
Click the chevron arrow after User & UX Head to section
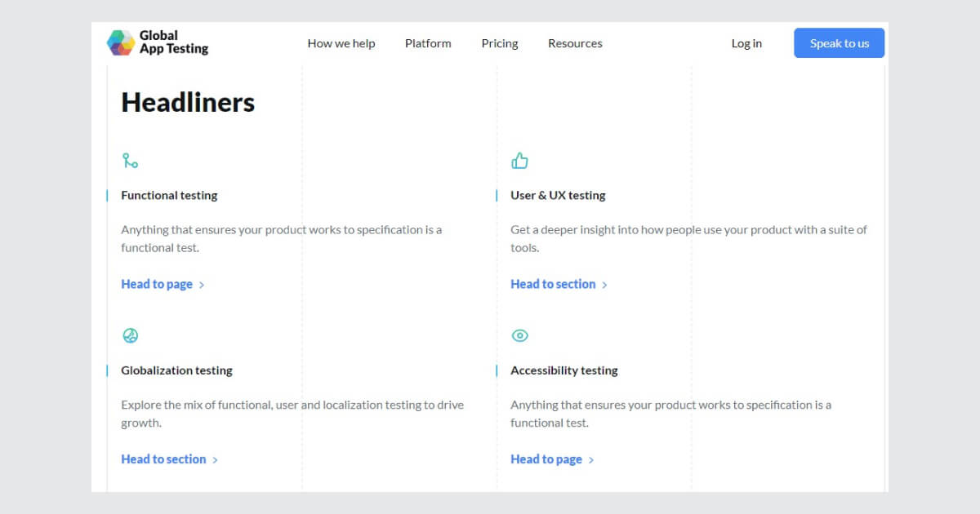[x=604, y=285]
